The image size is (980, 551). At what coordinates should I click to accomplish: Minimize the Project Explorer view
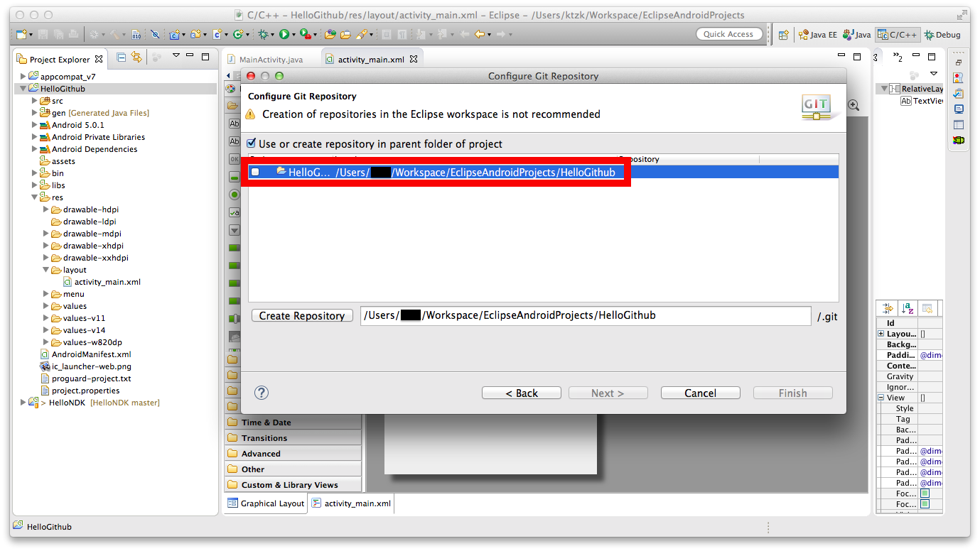pos(190,56)
